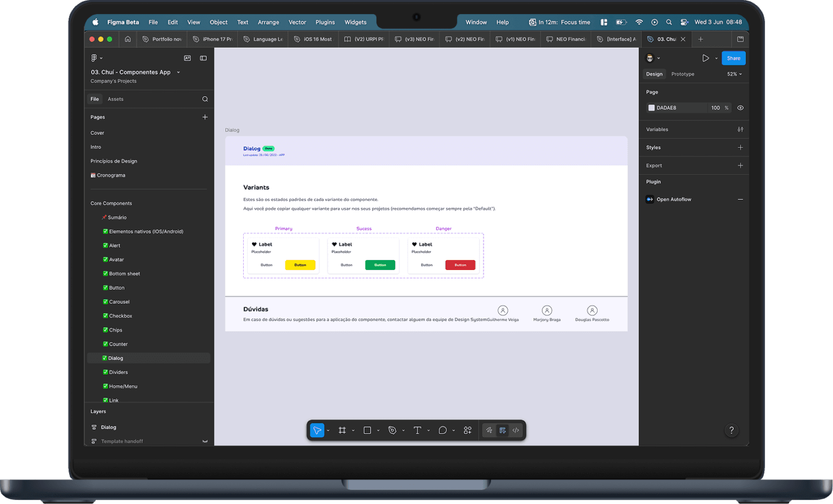Expand the Move tool options chevron
This screenshot has width=833, height=504.
[x=328, y=430]
